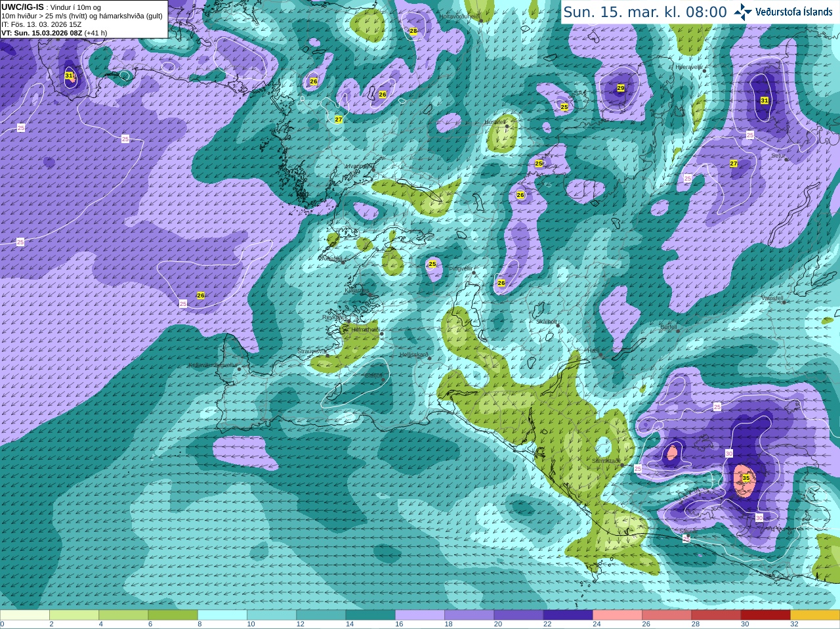The height and width of the screenshot is (629, 840).
Task: Click the legend scale value 16
Action: (399, 624)
